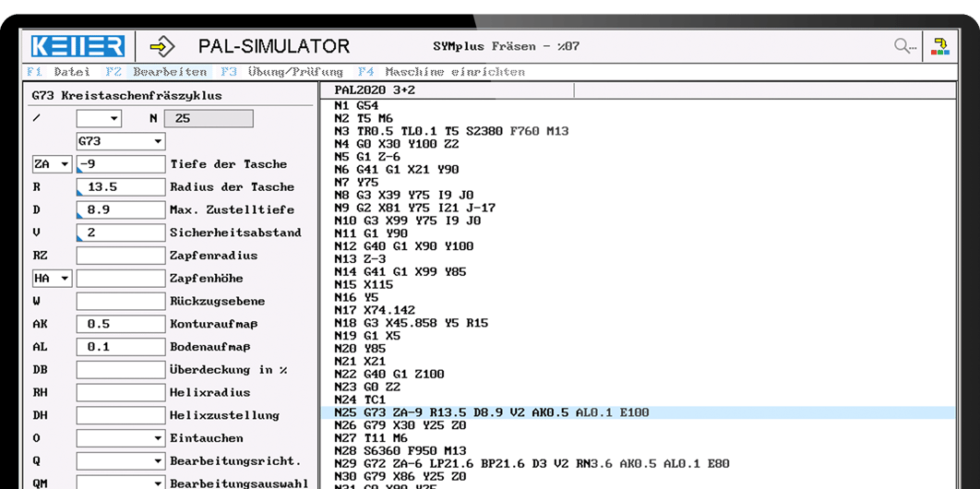Open the F1 Datei menu
Screen dimensions: 980x489
coord(59,72)
